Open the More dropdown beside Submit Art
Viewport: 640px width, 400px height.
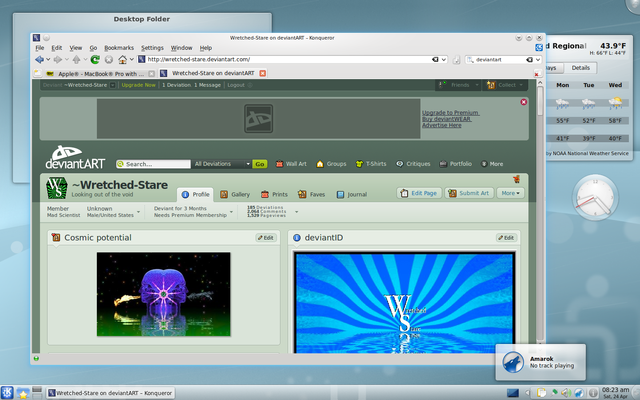click(x=510, y=193)
